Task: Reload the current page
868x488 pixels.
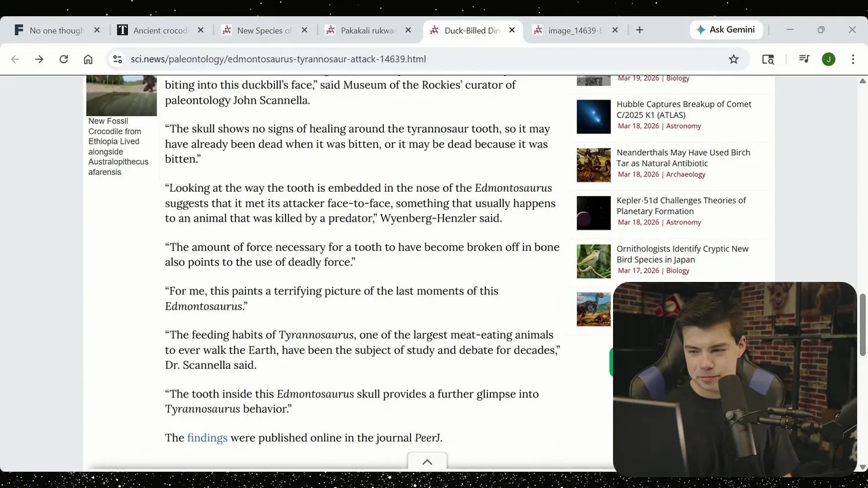Action: 64,59
